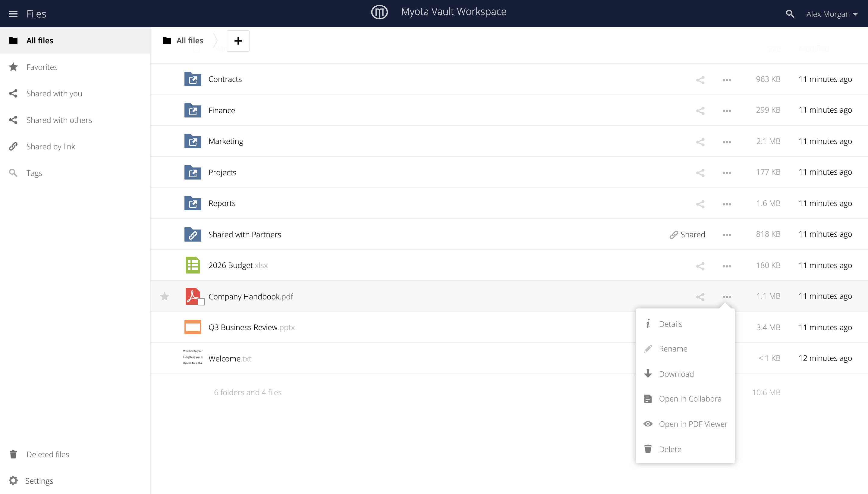This screenshot has height=494, width=868.
Task: Open the search magnifier in header
Action: click(790, 14)
